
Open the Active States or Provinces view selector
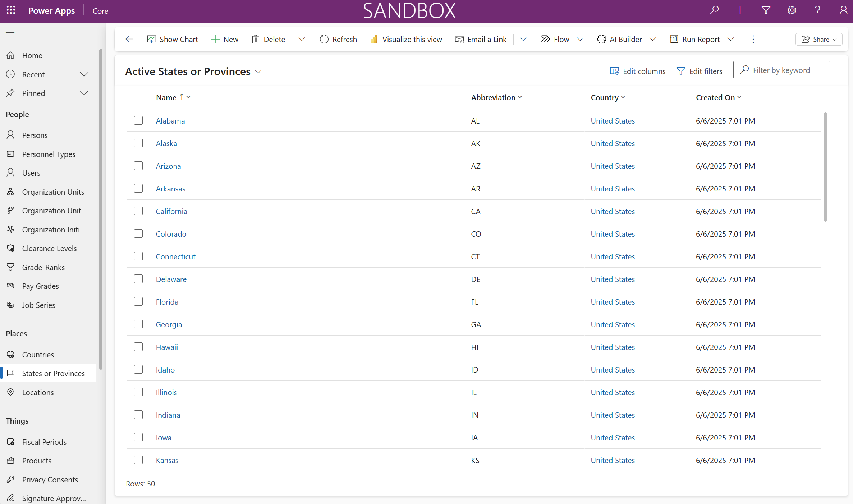tap(193, 71)
